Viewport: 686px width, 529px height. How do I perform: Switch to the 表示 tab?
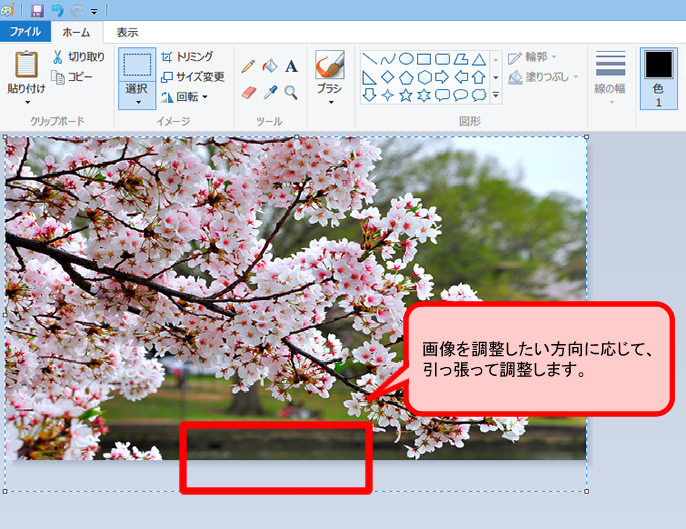coord(127,32)
